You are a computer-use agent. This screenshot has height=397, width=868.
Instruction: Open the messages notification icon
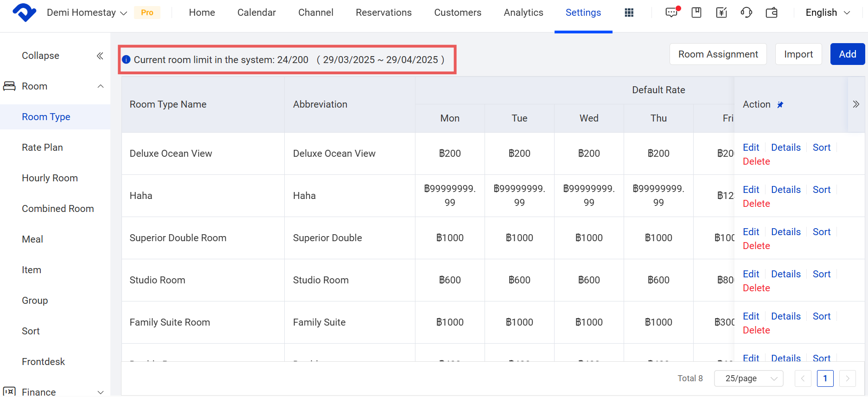(671, 13)
